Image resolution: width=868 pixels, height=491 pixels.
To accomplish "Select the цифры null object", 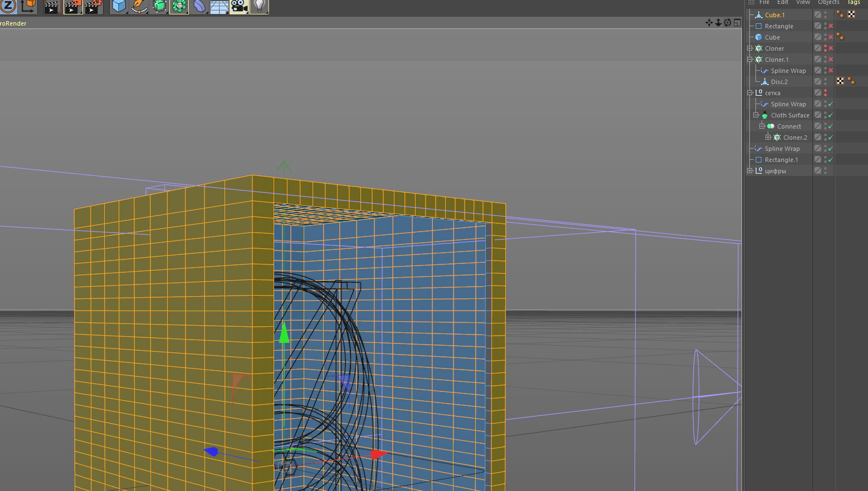I will [775, 171].
